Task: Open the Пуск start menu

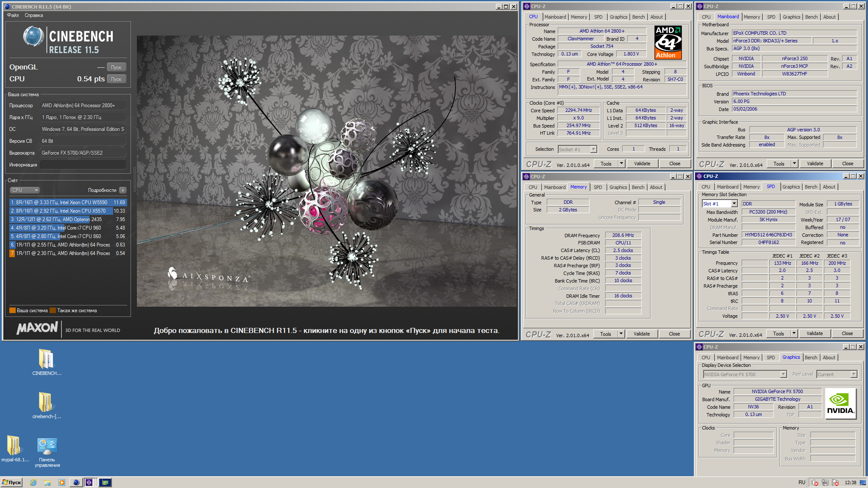Action: (x=11, y=482)
